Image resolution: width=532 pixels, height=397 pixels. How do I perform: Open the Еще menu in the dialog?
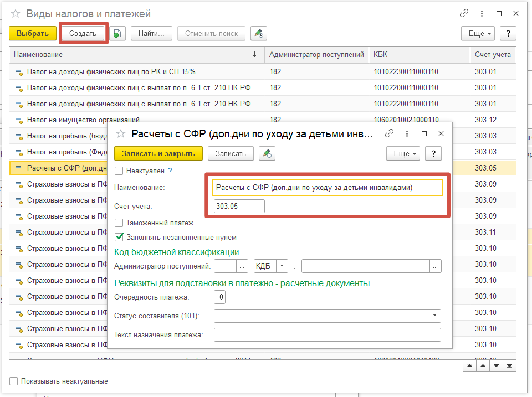click(x=403, y=153)
